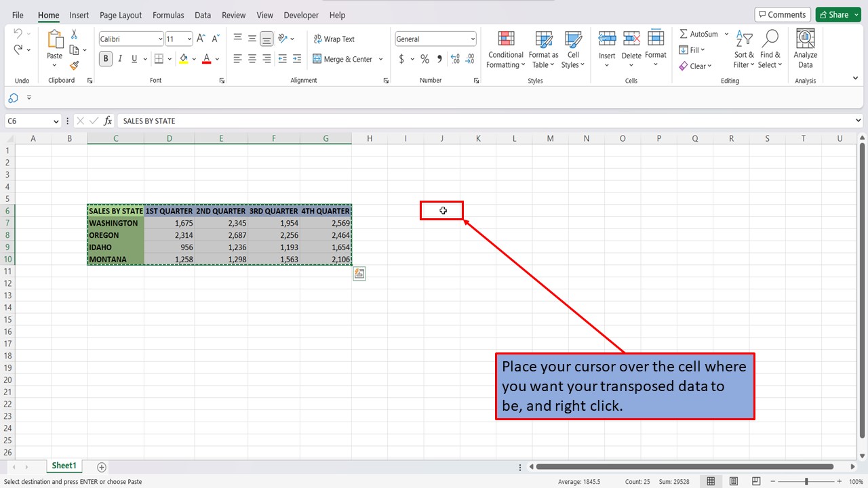This screenshot has height=488, width=868.
Task: Toggle italic formatting
Action: [x=120, y=59]
